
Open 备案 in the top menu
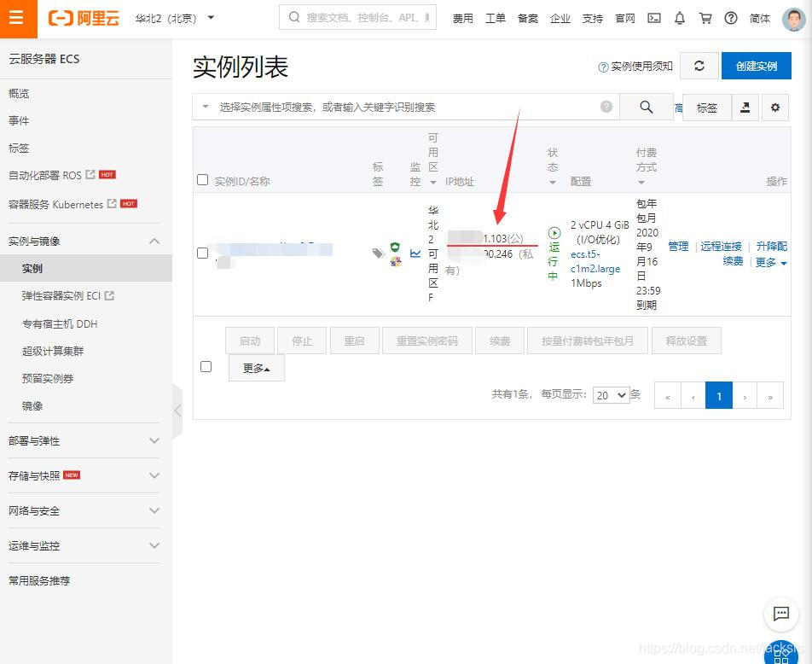click(528, 19)
